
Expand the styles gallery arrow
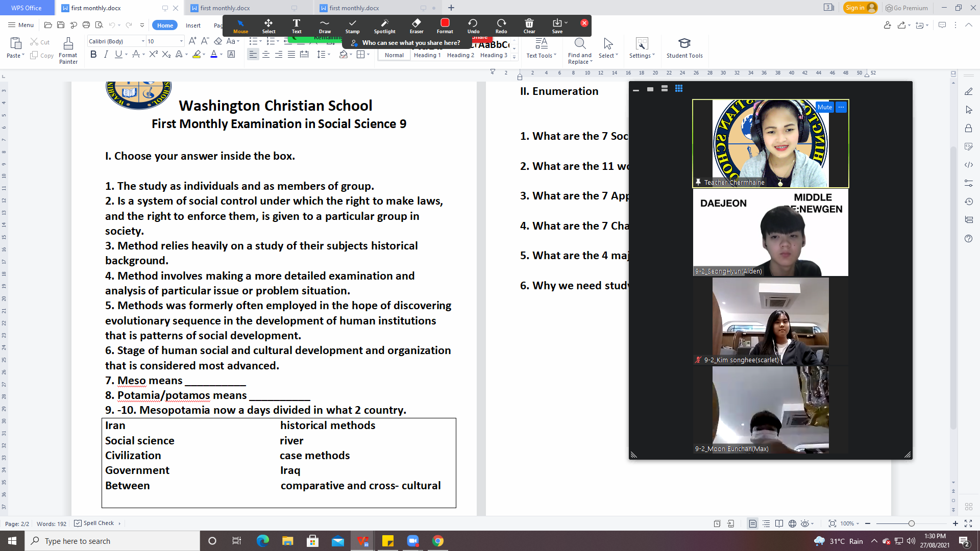pos(514,57)
